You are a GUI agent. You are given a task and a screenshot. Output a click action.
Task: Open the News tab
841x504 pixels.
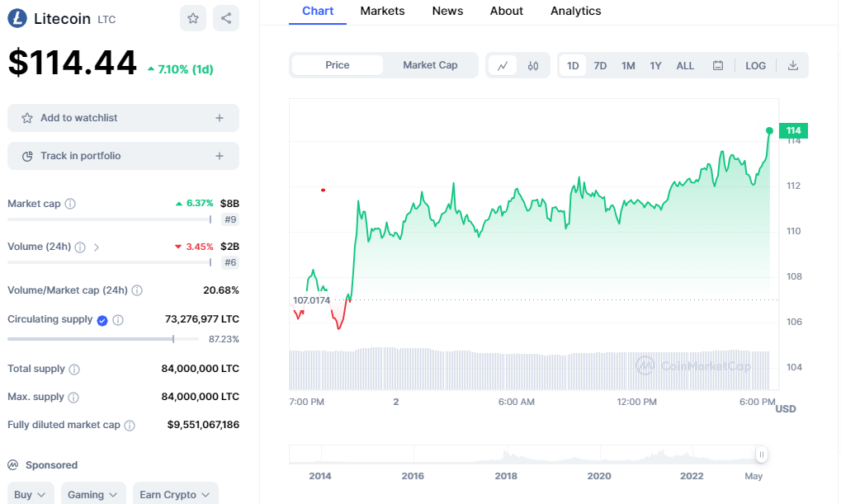(447, 11)
